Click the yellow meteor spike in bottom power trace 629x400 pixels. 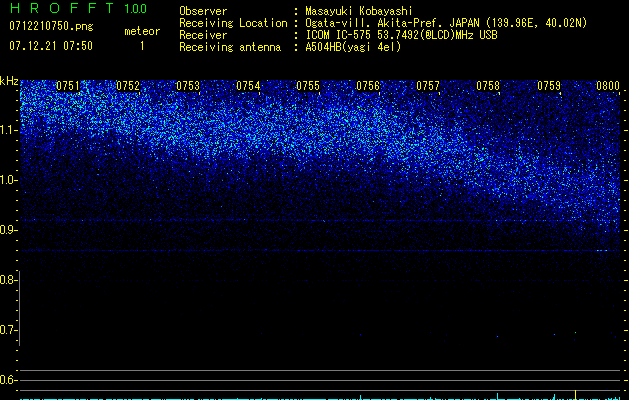pos(576,394)
